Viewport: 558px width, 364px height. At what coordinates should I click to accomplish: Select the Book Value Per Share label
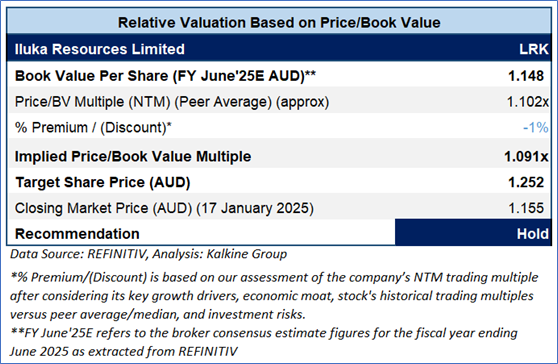(165, 76)
